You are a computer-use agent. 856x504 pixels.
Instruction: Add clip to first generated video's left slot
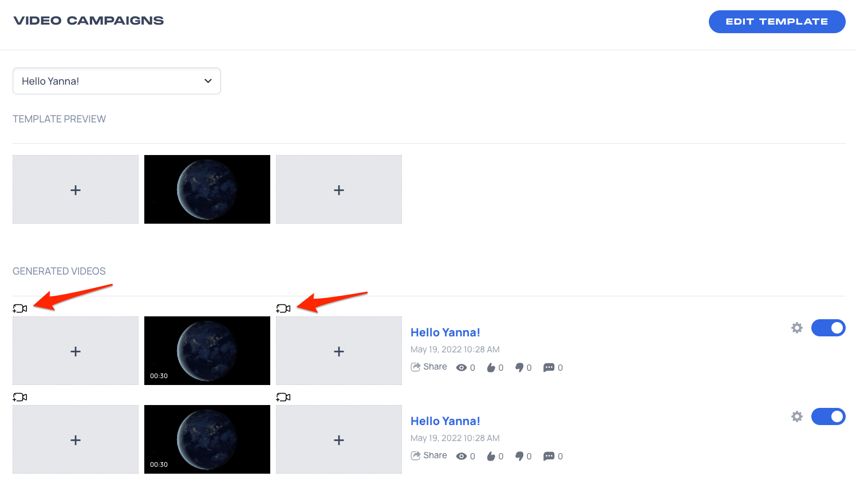pos(76,351)
